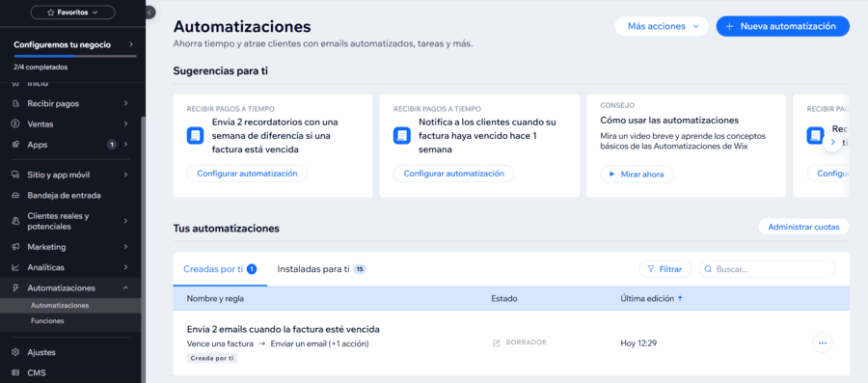Viewport: 868px width, 383px height.
Task: Open the Filtrar button
Action: [665, 269]
